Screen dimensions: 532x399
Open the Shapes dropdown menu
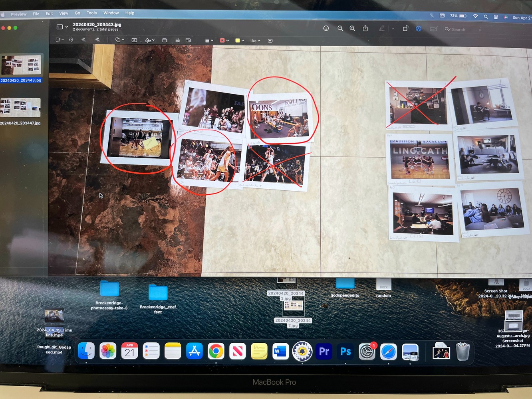coord(119,40)
